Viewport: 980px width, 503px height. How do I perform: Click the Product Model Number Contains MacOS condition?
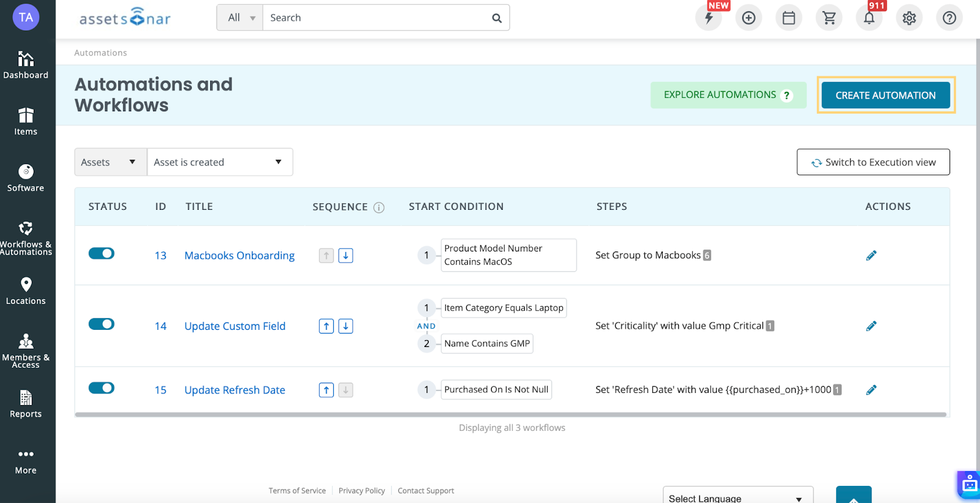508,255
